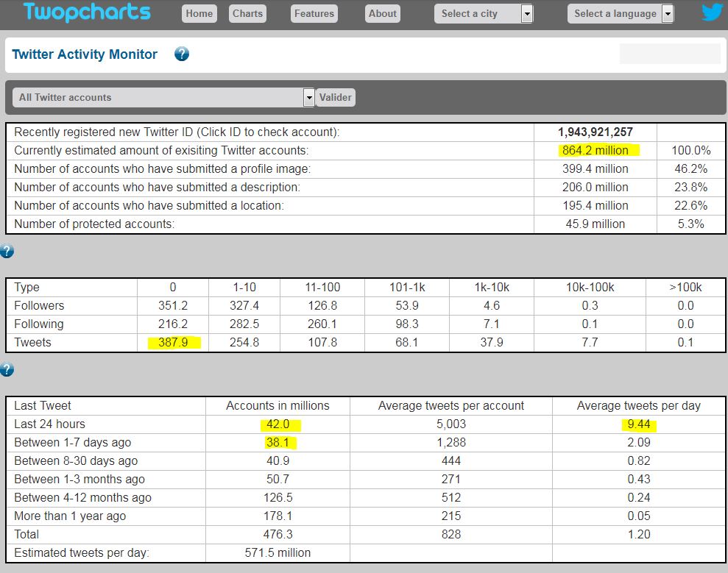The width and height of the screenshot is (728, 573).
Task: Select the 327.4 Followers value
Action: (x=244, y=306)
